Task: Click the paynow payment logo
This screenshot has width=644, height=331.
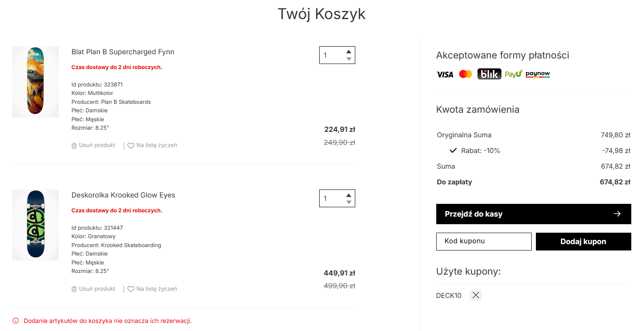Action: 538,74
